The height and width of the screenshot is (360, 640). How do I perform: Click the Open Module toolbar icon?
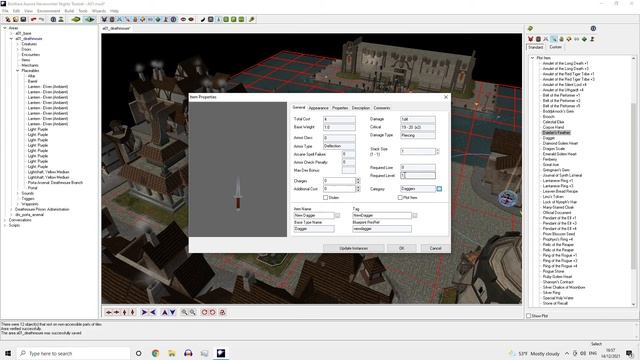[x=16, y=19]
